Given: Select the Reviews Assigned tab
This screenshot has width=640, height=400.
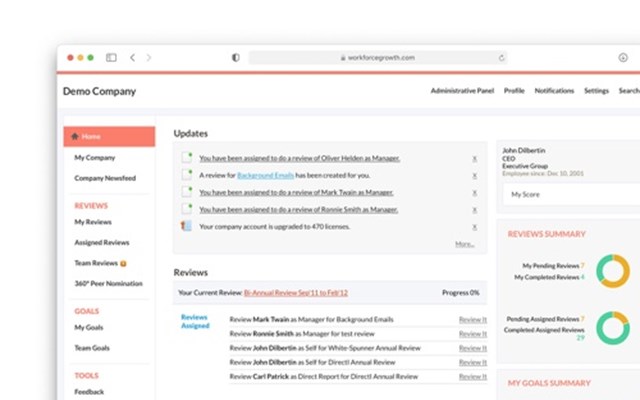Looking at the screenshot, I should (195, 321).
